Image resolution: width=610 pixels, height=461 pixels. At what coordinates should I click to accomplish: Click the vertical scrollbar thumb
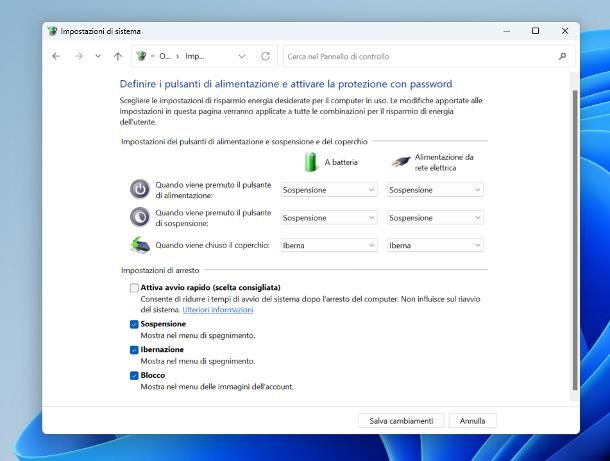[x=575, y=240]
